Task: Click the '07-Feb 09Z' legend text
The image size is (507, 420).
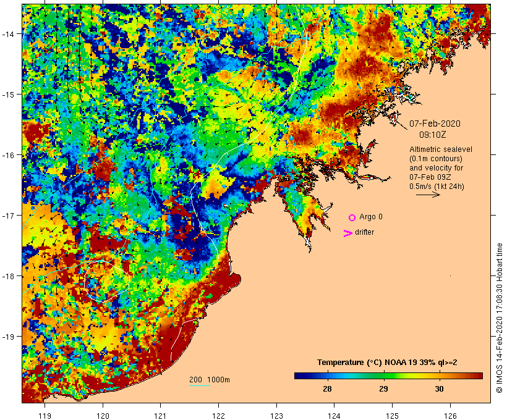Action: click(430, 177)
